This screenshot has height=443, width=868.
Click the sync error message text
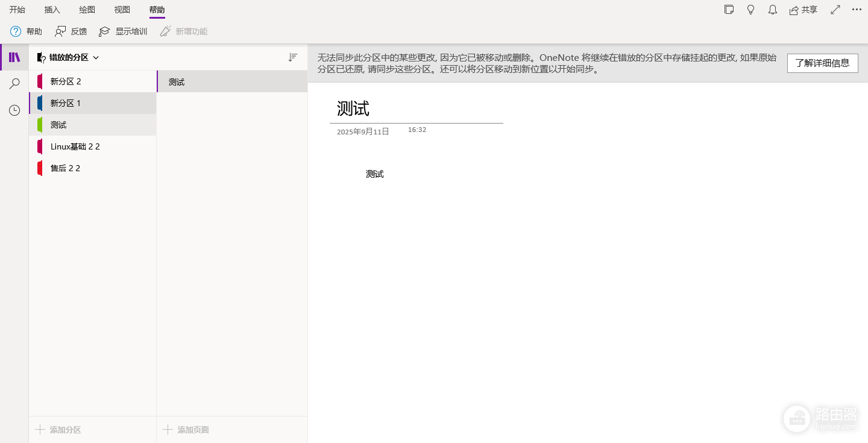(547, 63)
